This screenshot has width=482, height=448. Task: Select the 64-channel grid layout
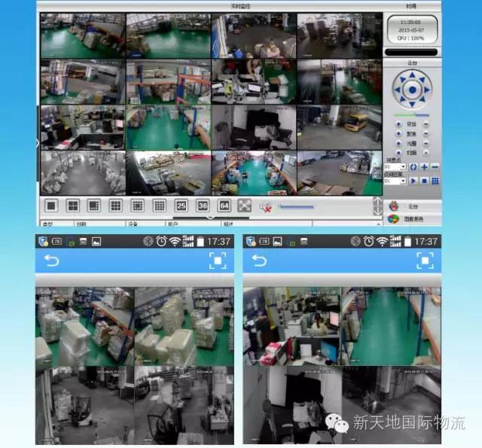224,205
